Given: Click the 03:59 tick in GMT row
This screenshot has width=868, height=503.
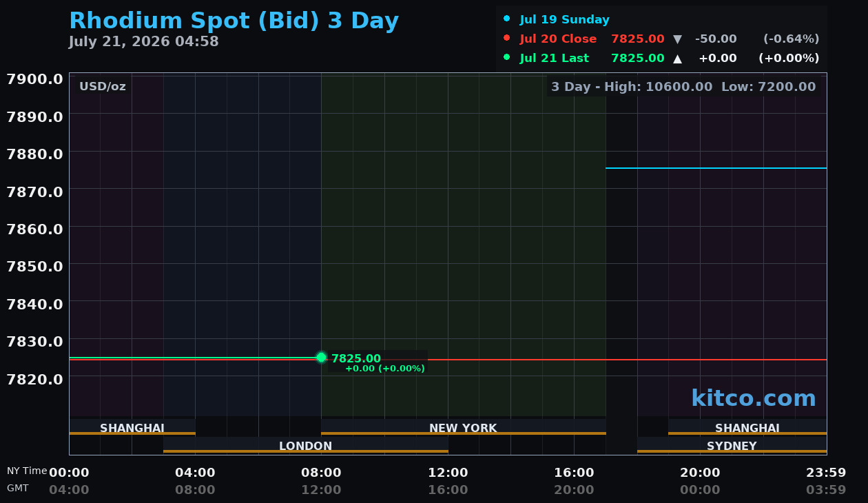Looking at the screenshot, I should (826, 490).
